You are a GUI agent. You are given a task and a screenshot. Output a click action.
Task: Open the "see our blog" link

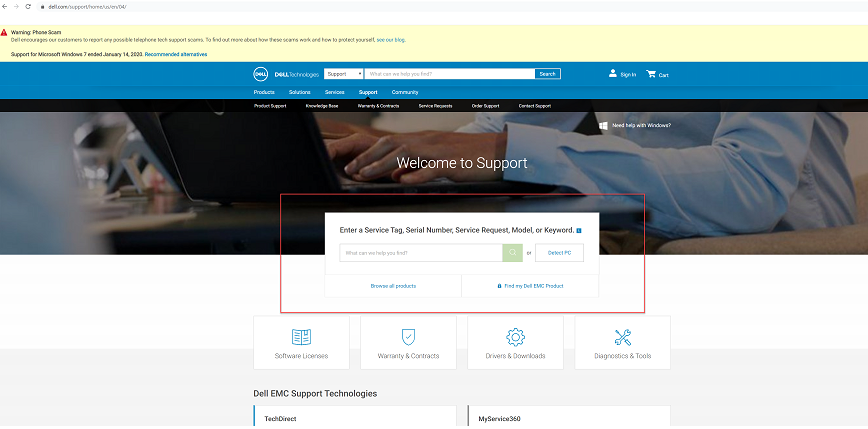391,40
